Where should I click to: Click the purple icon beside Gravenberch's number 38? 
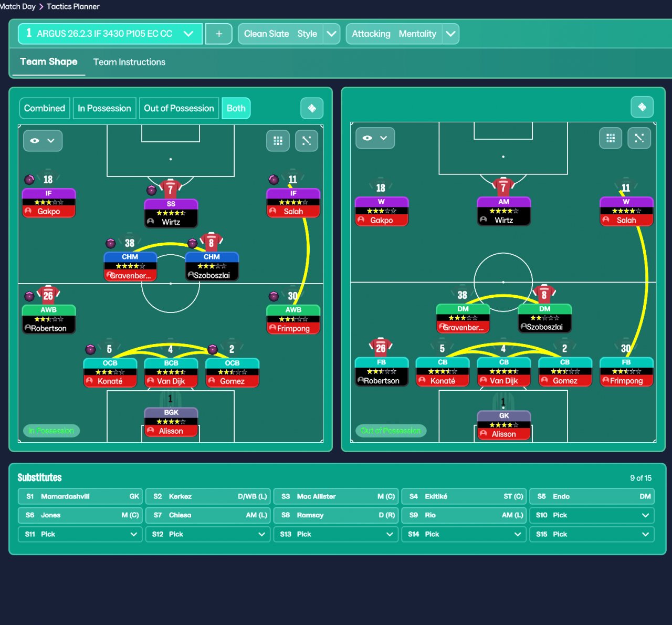point(111,243)
